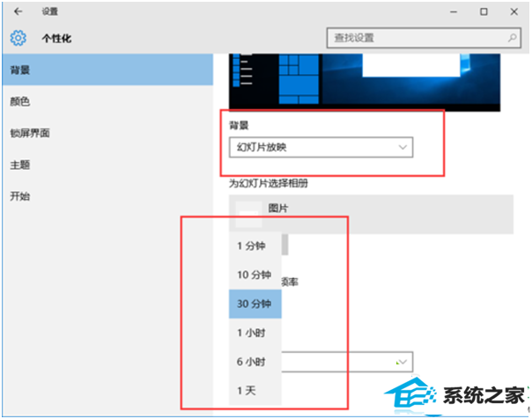Expand the 幻灯片放映 background dropdown
This screenshot has height=419, width=532.
321,147
